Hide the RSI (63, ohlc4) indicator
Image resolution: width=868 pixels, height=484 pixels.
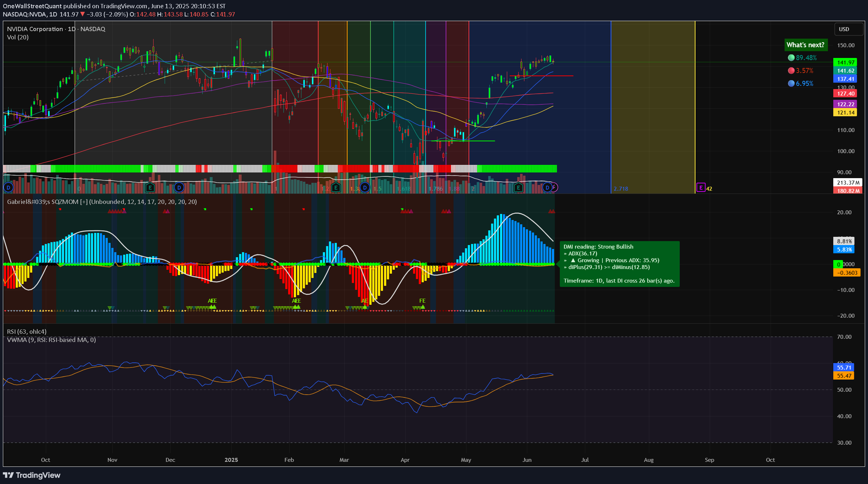tap(26, 332)
